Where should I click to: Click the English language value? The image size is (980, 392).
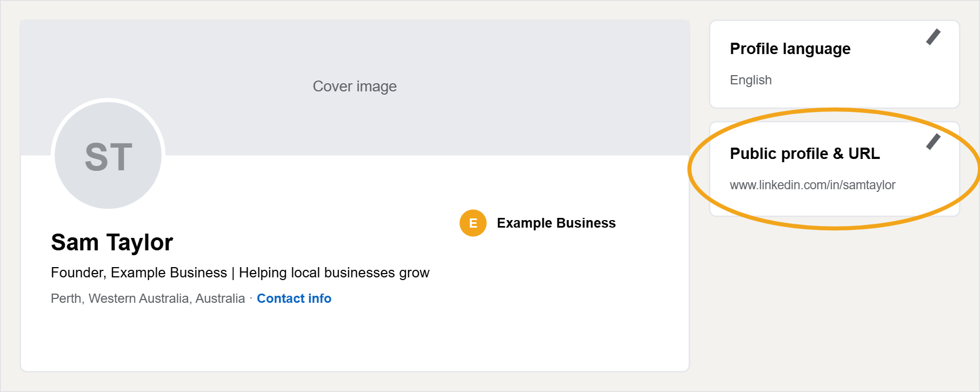(751, 80)
